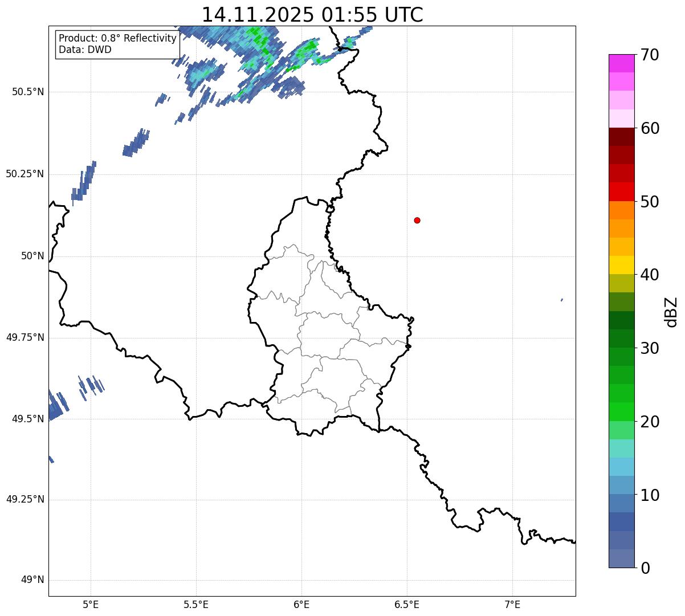Click the 50°N latitude label
Image resolution: width=685 pixels, height=616 pixels.
click(x=33, y=256)
